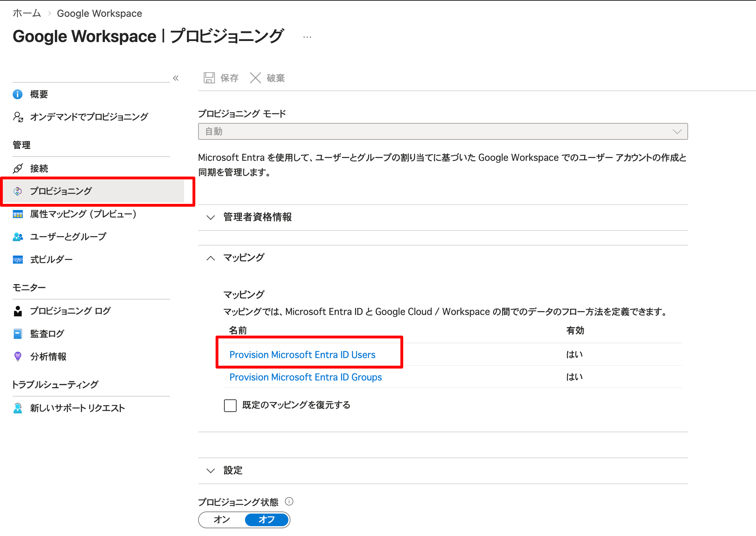The height and width of the screenshot is (536, 756).
Task: Click the 保存 floppy disk icon
Action: point(209,78)
